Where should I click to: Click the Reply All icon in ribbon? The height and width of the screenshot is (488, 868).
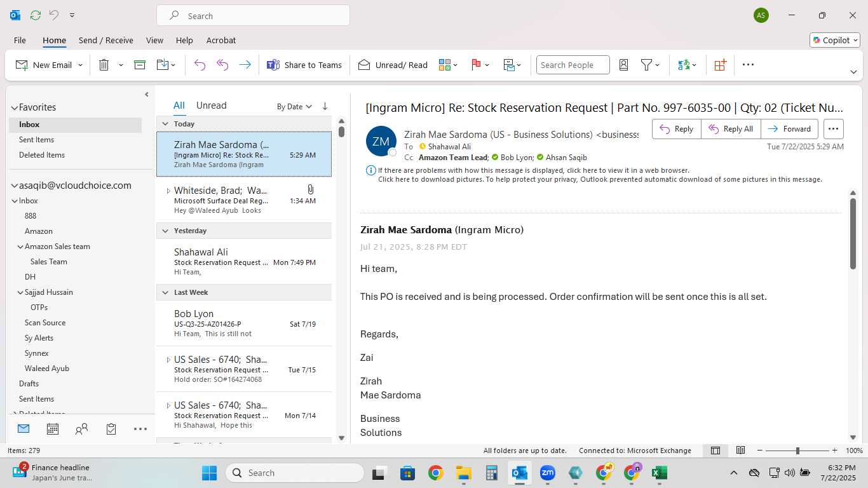tap(222, 65)
